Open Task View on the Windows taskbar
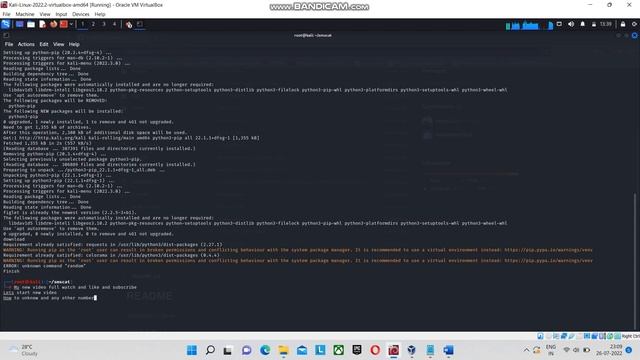The height and width of the screenshot is (360, 640). [x=228, y=350]
